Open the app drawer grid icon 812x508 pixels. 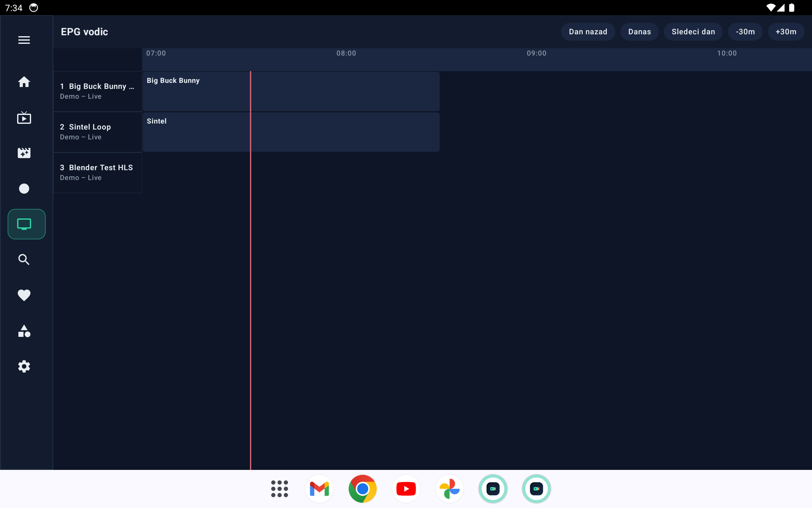click(x=279, y=489)
